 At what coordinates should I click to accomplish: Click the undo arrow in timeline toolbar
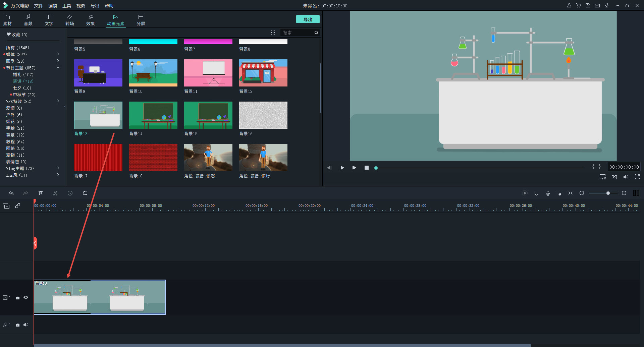pos(11,193)
